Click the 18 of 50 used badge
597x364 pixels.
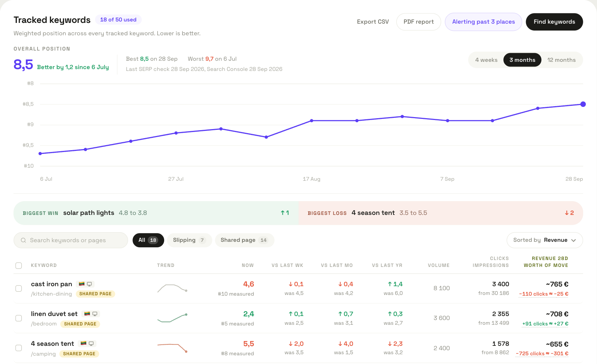pyautogui.click(x=118, y=20)
